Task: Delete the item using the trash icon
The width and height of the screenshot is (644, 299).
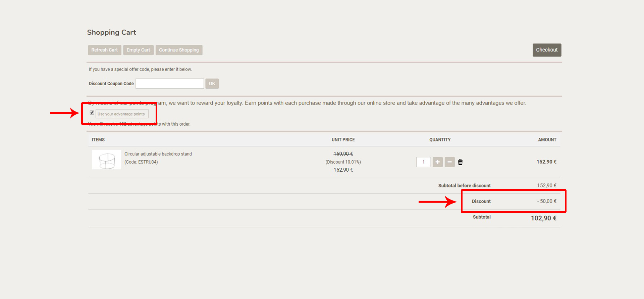Action: pos(460,162)
